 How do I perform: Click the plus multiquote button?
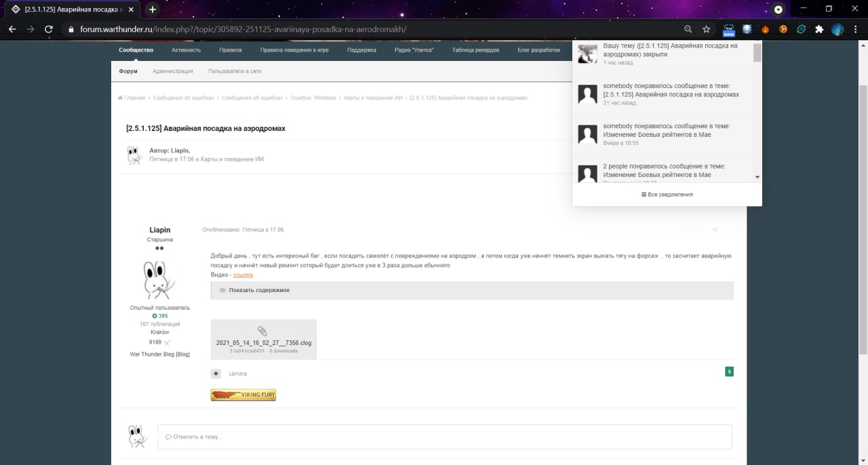pos(216,373)
